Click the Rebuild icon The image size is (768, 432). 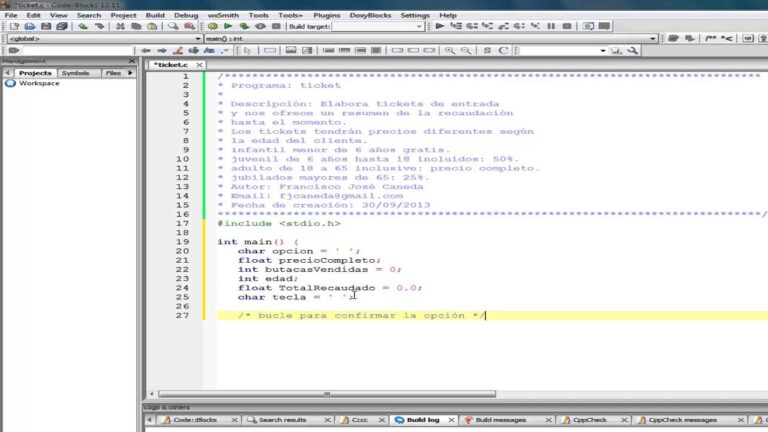(260, 26)
